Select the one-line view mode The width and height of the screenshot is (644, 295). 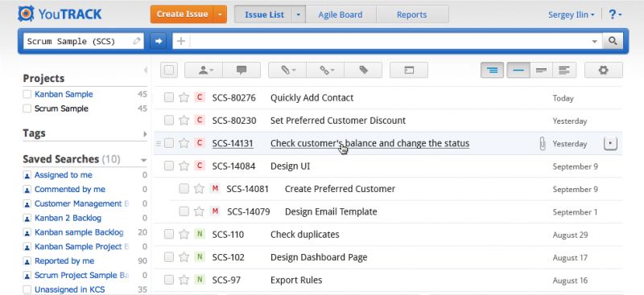coord(518,70)
